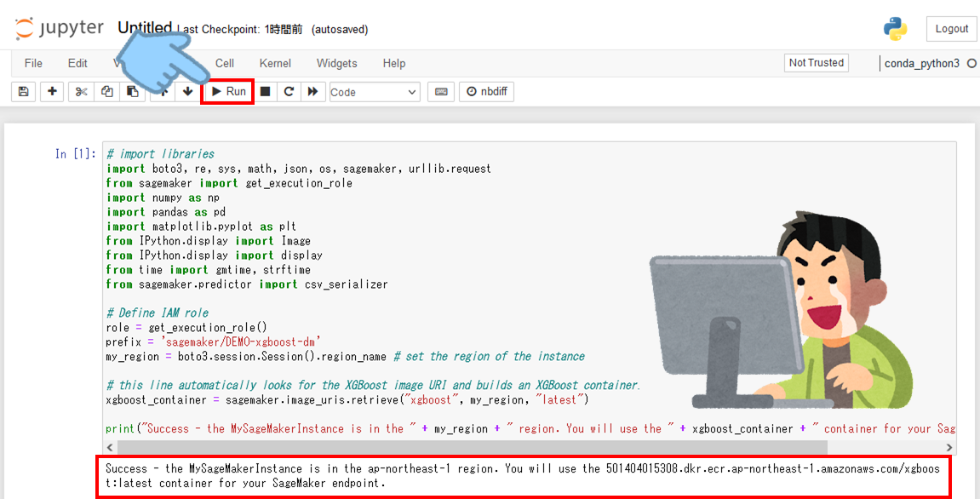Click the In [1] cell prompt

click(x=76, y=154)
